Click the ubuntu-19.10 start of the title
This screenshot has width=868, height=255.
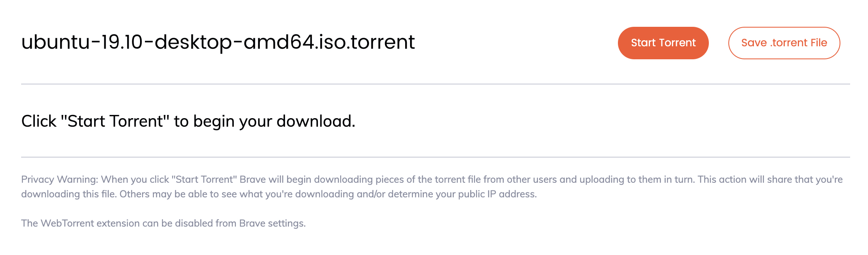click(81, 42)
